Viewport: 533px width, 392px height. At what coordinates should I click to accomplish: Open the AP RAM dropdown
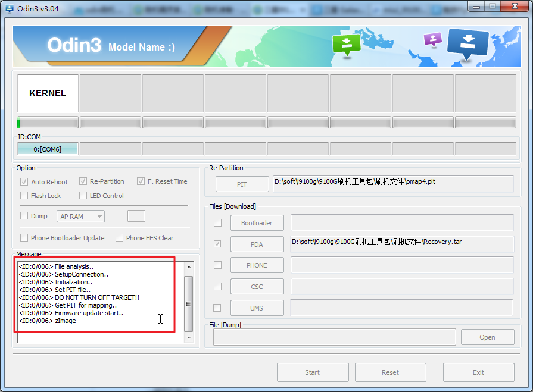click(80, 217)
